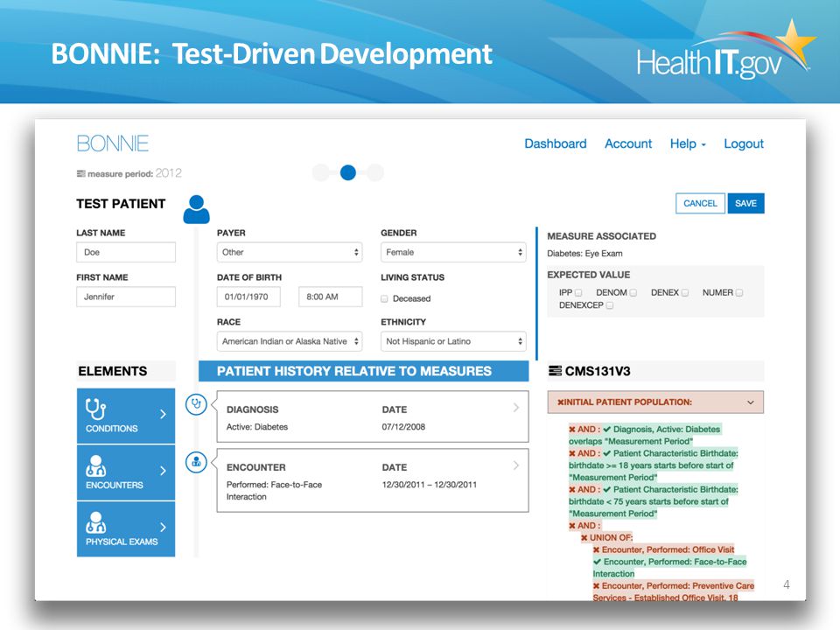This screenshot has width=840, height=630.
Task: Log out using the Logout link
Action: pyautogui.click(x=744, y=143)
